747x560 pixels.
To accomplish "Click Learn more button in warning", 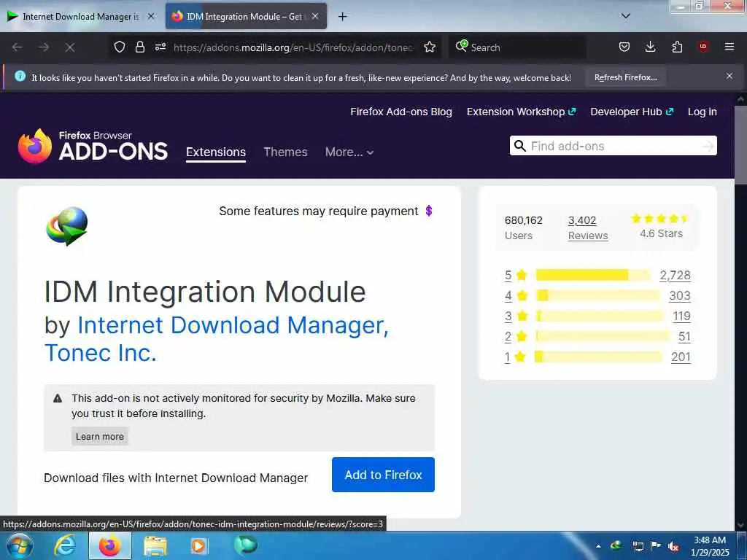I will coord(99,436).
